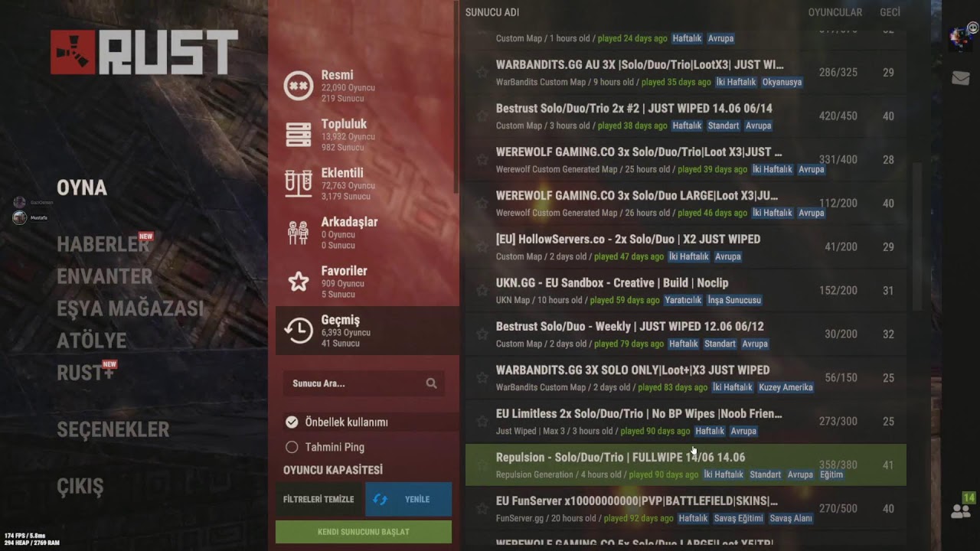Viewport: 980px width, 551px height.
Task: Star the WARBANDITS.GG 3X SOLO ONLY server
Action: click(482, 378)
